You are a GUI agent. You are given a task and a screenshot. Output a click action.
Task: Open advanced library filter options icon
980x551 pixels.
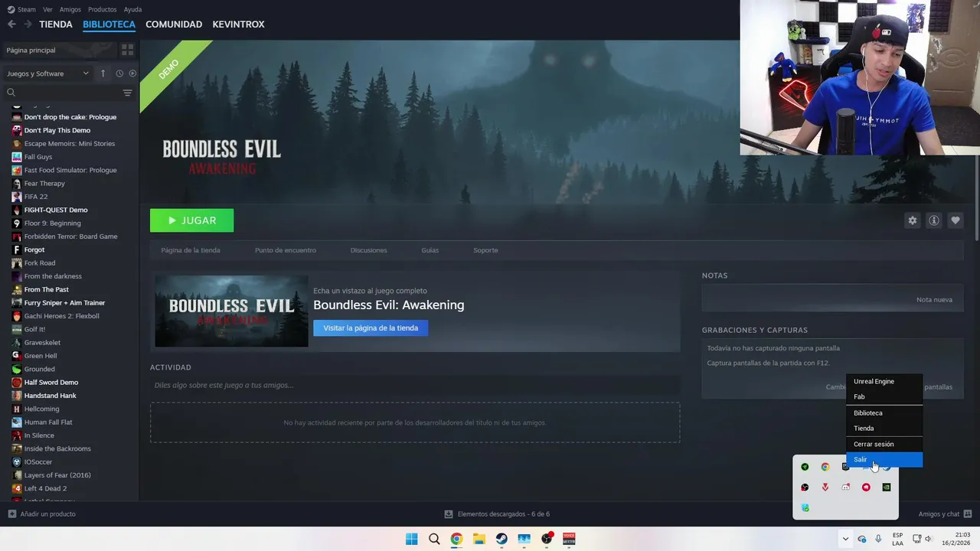click(x=127, y=93)
